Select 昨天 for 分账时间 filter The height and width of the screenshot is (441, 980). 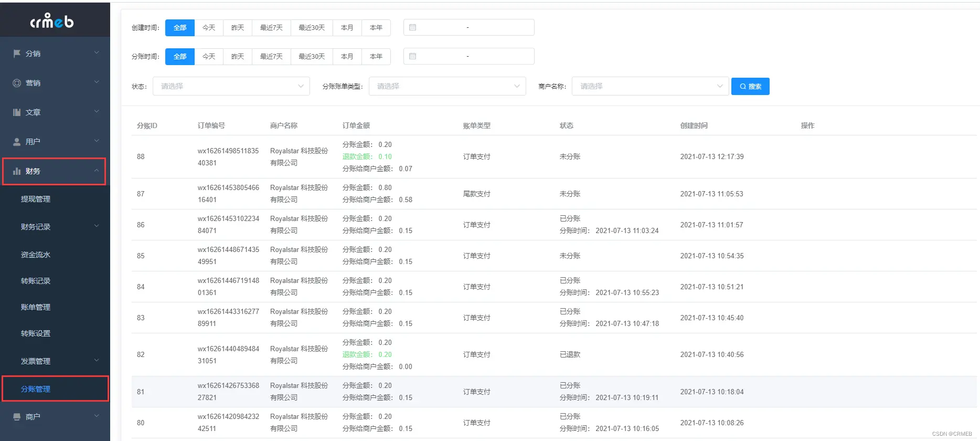tap(238, 56)
